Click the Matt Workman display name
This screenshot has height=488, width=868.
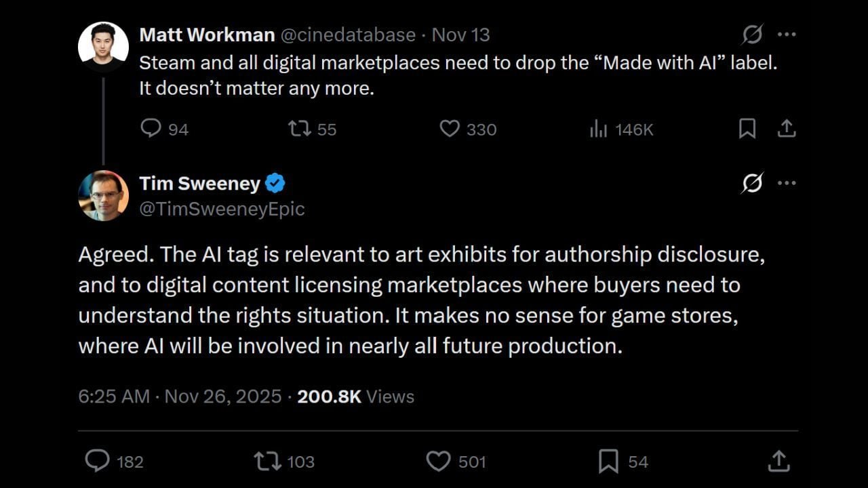(207, 35)
